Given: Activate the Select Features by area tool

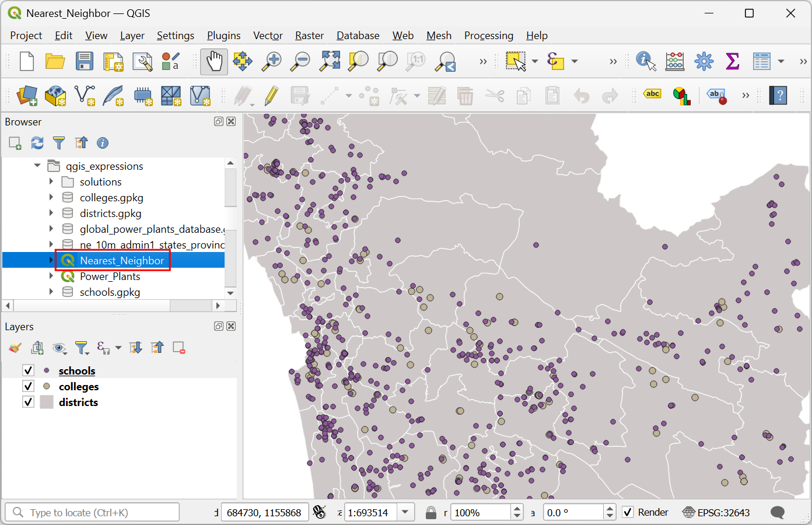Looking at the screenshot, I should 516,61.
